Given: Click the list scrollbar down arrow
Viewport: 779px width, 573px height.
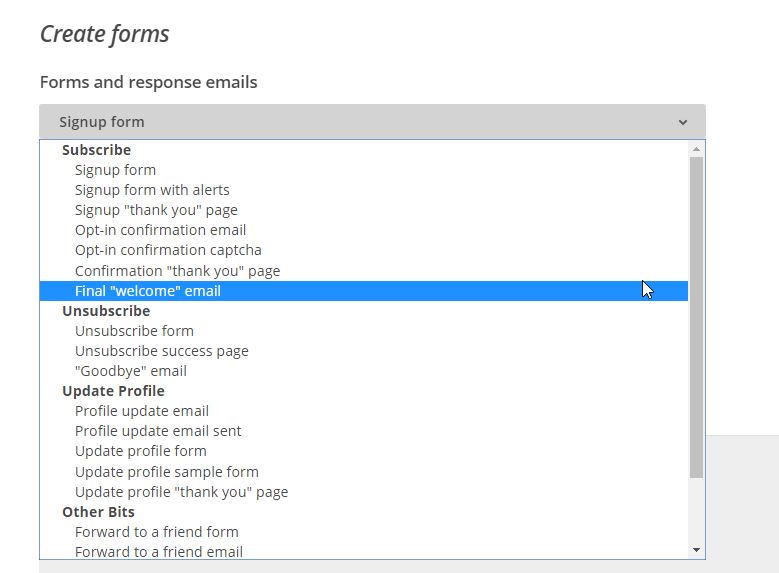Looking at the screenshot, I should point(696,550).
